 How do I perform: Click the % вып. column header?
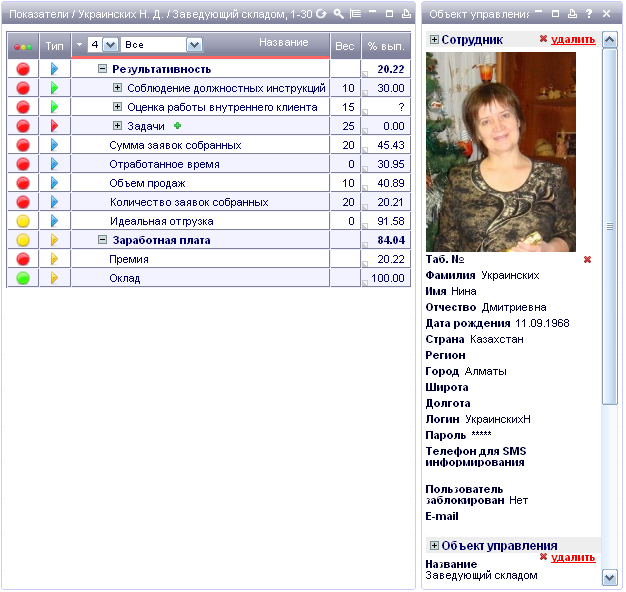point(386,46)
